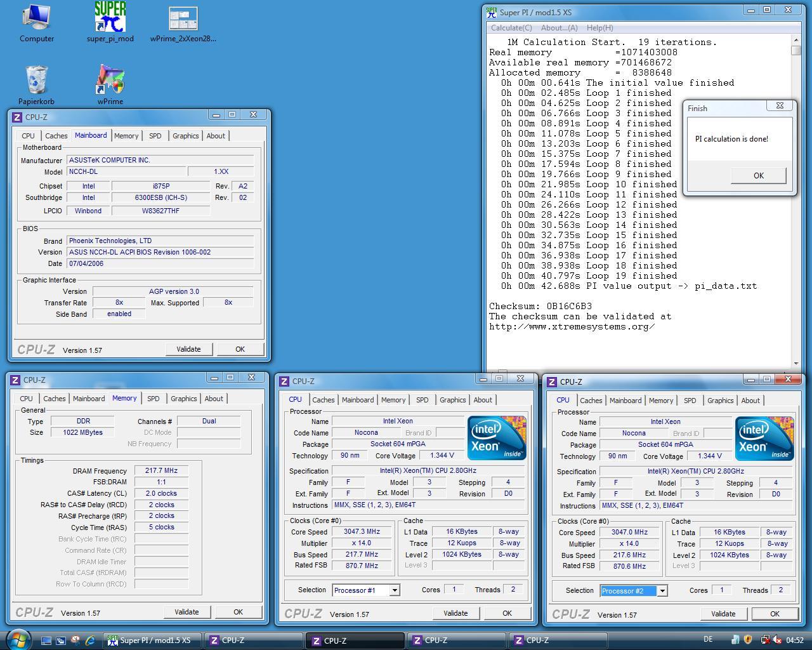The height and width of the screenshot is (650, 812).
Task: Click Super PI scrollbar up arrow
Action: click(x=796, y=39)
